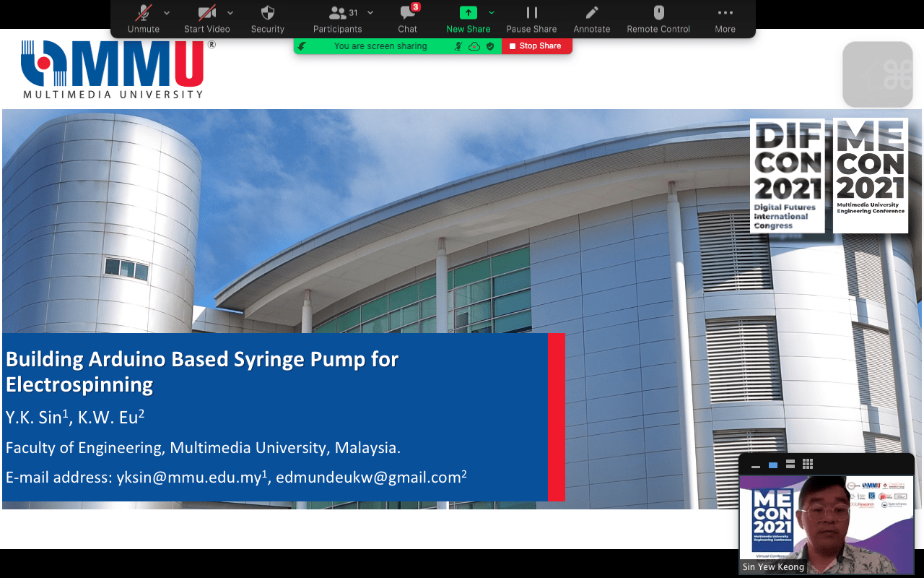Pause the screen share
Image resolution: width=924 pixels, height=578 pixels.
pos(531,19)
